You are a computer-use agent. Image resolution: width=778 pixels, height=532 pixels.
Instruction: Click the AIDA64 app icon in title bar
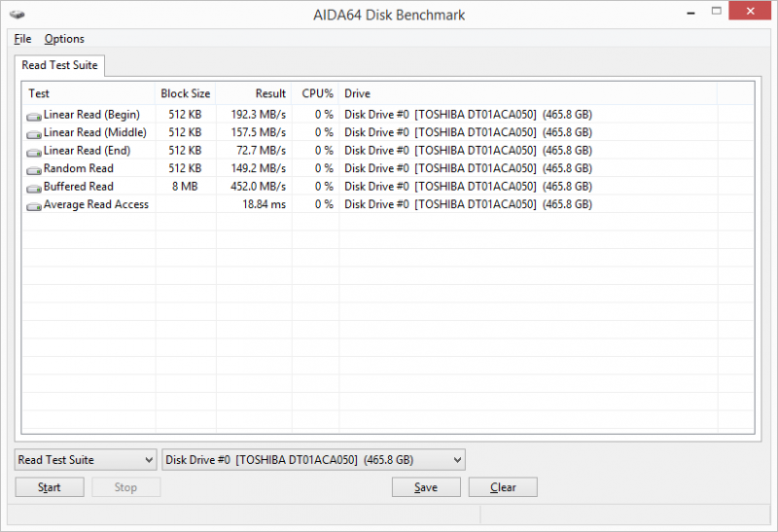17,15
